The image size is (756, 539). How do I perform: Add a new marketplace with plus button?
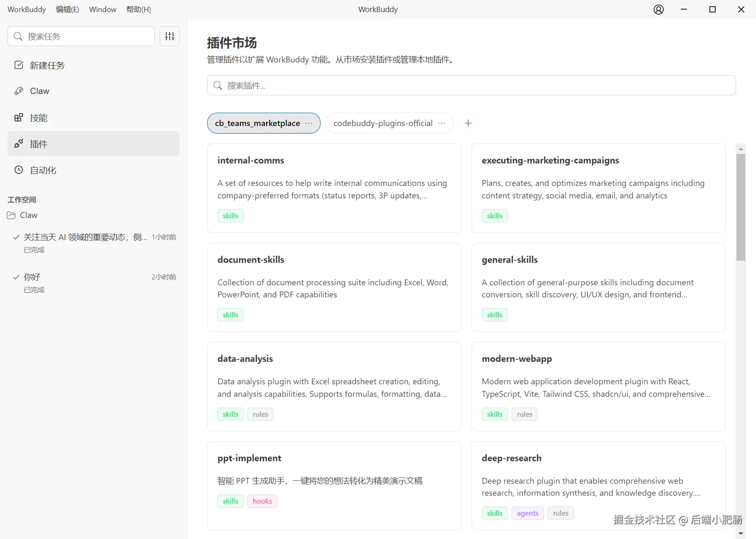point(468,123)
